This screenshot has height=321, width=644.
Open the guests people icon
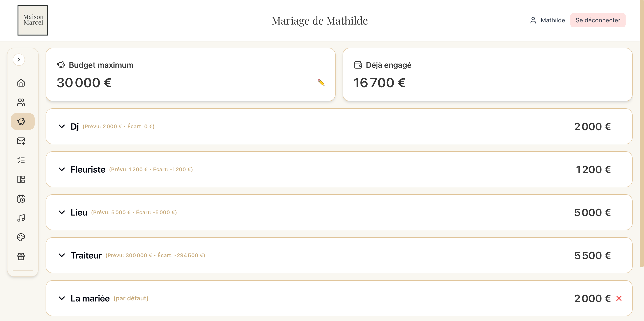click(x=21, y=102)
